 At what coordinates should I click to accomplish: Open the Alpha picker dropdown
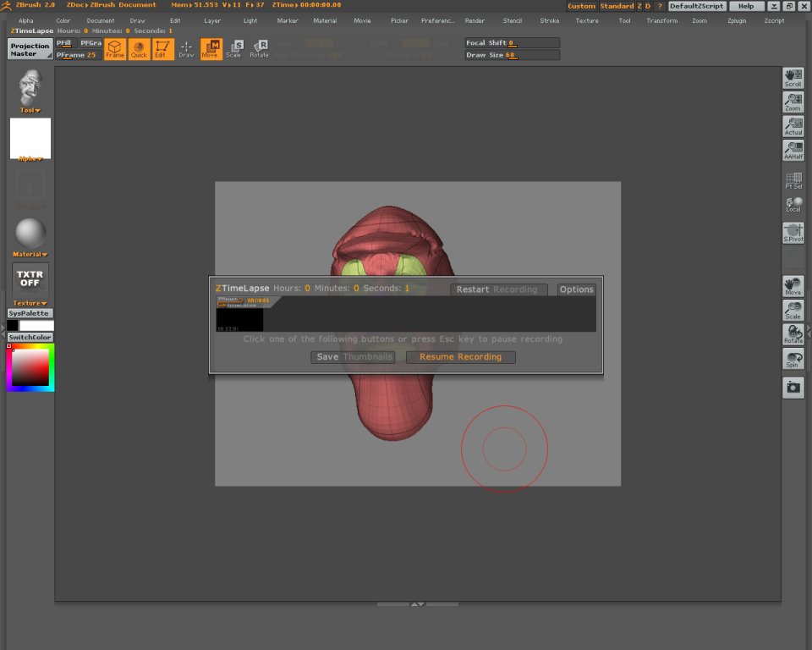click(30, 158)
